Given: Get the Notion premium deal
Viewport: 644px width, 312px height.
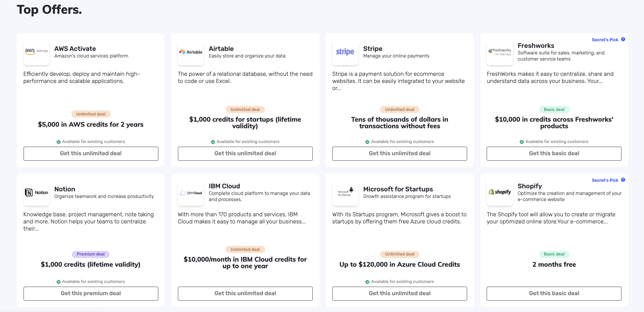Looking at the screenshot, I should (x=91, y=293).
